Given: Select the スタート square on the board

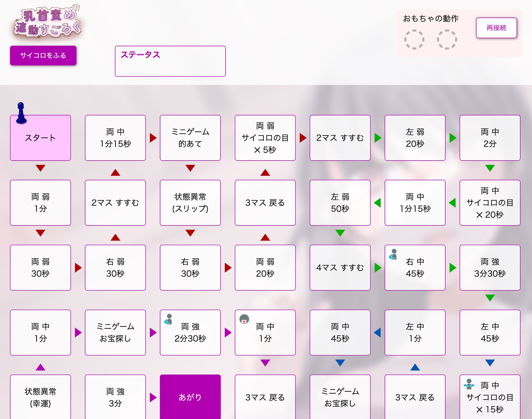Looking at the screenshot, I should (40, 137).
